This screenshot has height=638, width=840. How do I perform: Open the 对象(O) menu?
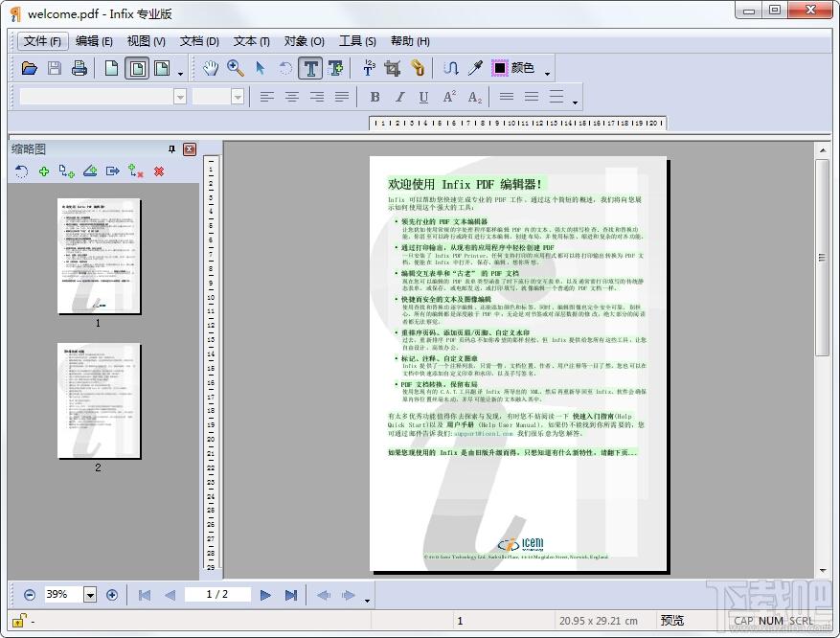click(x=304, y=40)
